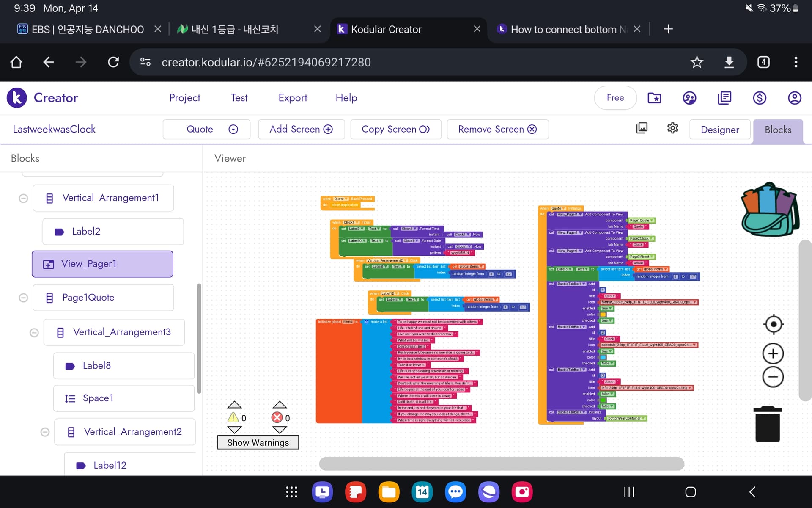Viewport: 812px width, 508px height.
Task: Open the account profile icon
Action: pyautogui.click(x=794, y=98)
